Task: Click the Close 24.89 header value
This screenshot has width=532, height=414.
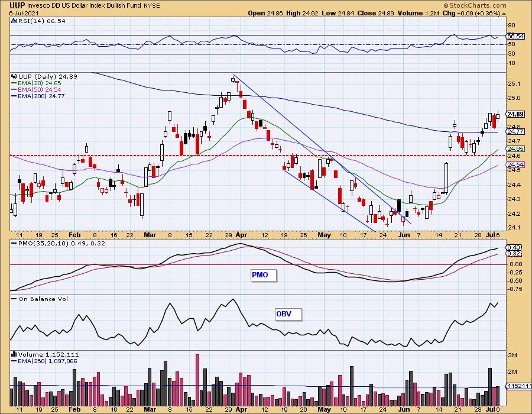Action: 375,13
